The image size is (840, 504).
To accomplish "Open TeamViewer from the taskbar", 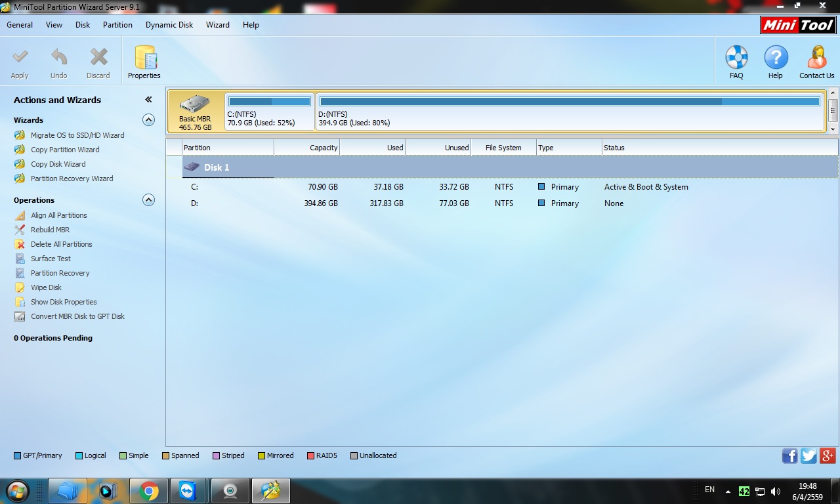I will pyautogui.click(x=189, y=491).
